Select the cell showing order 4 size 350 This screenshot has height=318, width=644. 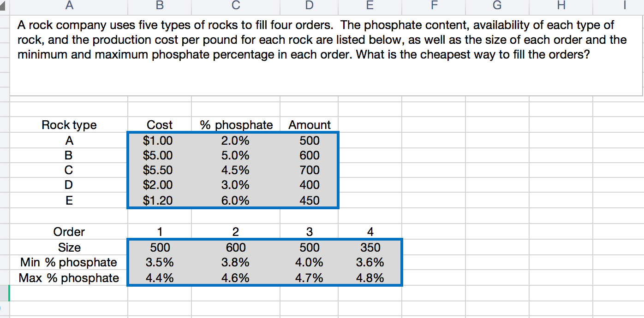point(370,247)
